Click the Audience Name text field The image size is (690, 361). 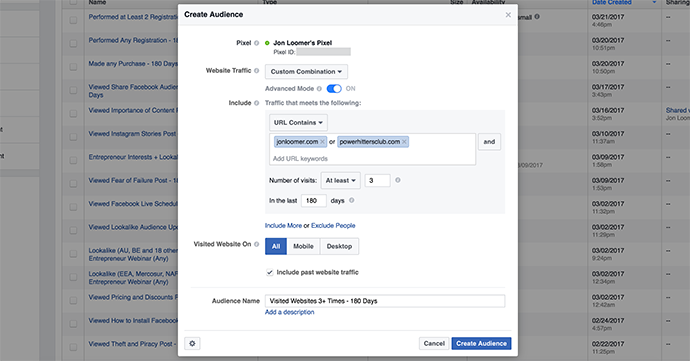pos(385,301)
